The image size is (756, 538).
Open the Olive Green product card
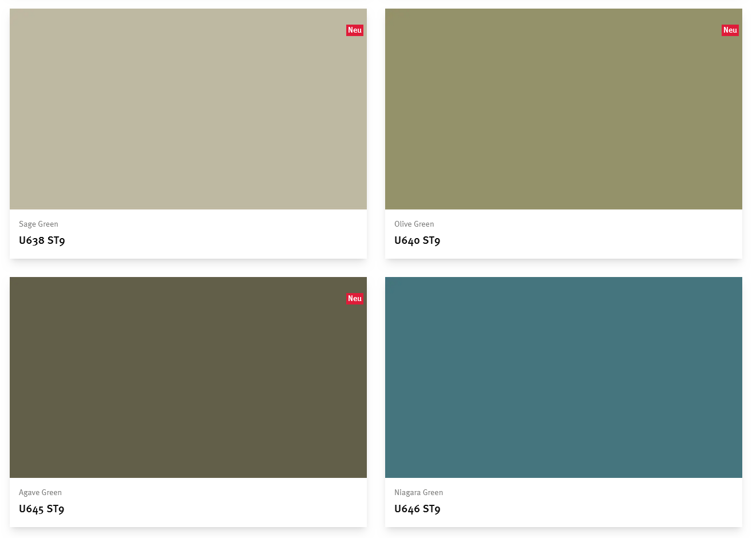coord(564,133)
